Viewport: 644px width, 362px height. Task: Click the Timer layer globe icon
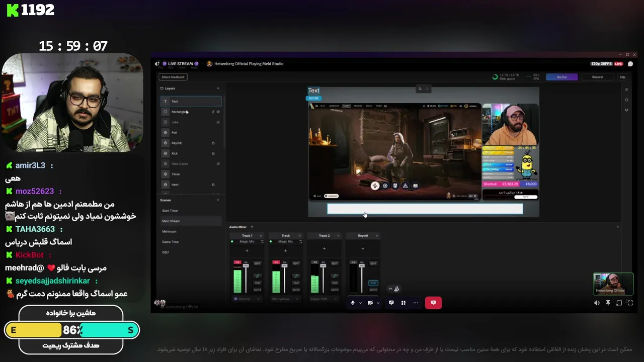click(165, 174)
